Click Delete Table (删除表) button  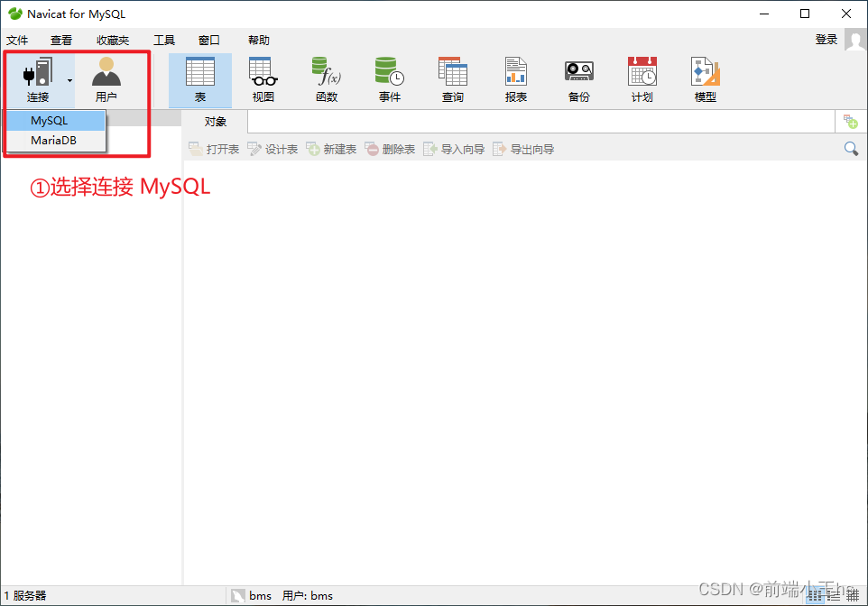click(x=390, y=149)
